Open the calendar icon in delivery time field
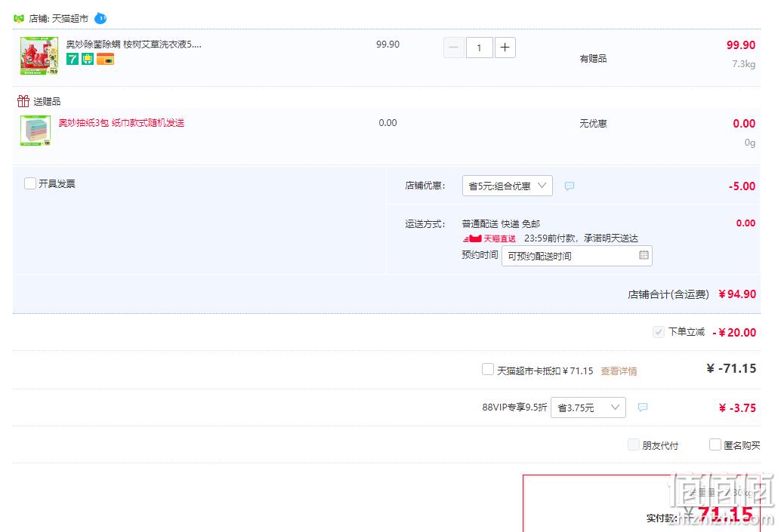Image resolution: width=781 pixels, height=532 pixels. tap(644, 255)
